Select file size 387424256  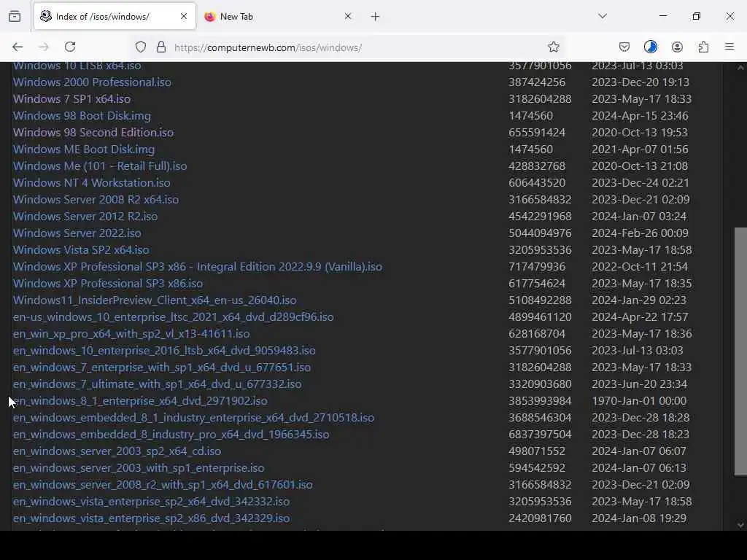[536, 82]
